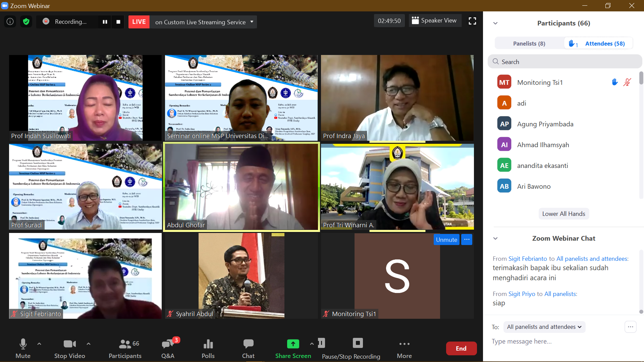The height and width of the screenshot is (362, 644).
Task: Open the More options menu in the toolbar
Action: click(404, 348)
